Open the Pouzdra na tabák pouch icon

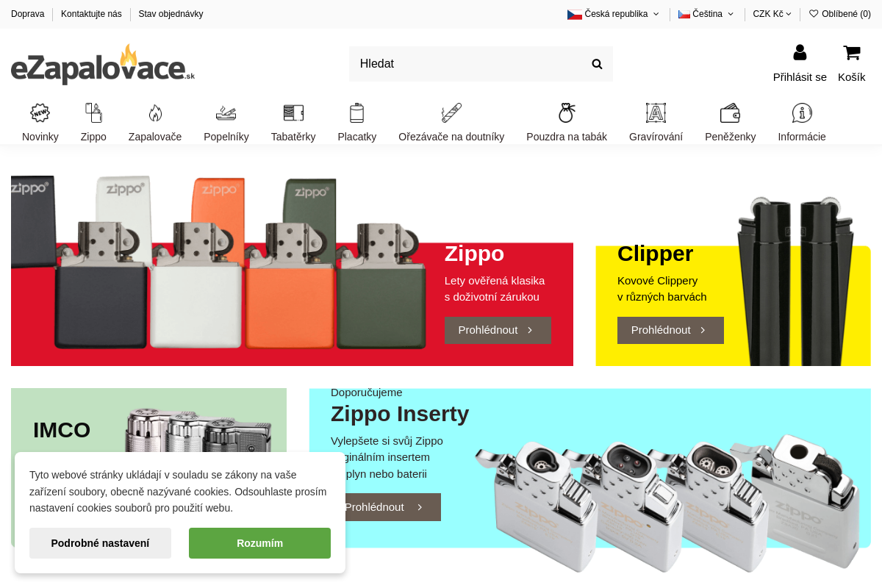[x=567, y=113]
